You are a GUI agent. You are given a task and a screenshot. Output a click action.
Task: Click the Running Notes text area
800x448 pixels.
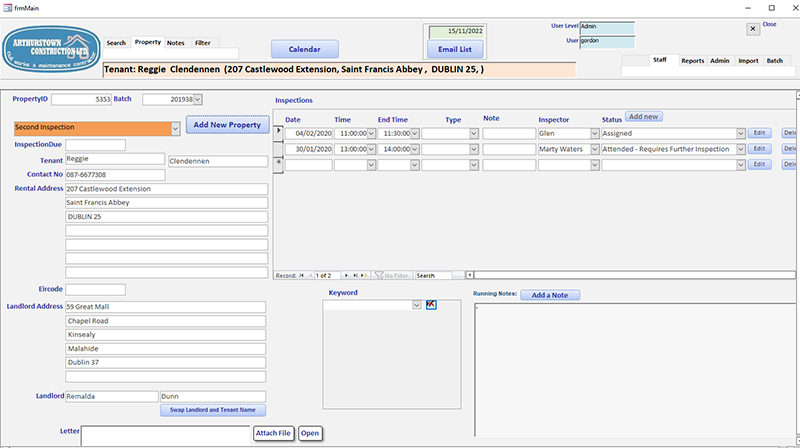click(635, 370)
